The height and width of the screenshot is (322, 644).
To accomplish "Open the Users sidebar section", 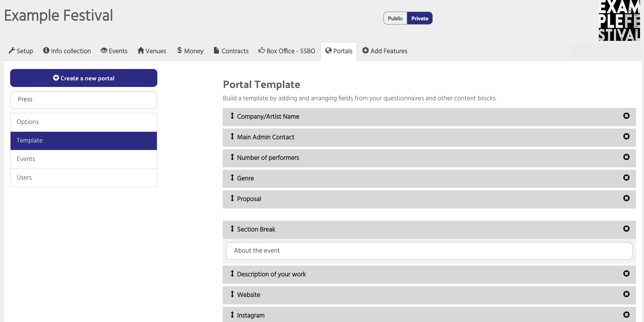I will (84, 178).
